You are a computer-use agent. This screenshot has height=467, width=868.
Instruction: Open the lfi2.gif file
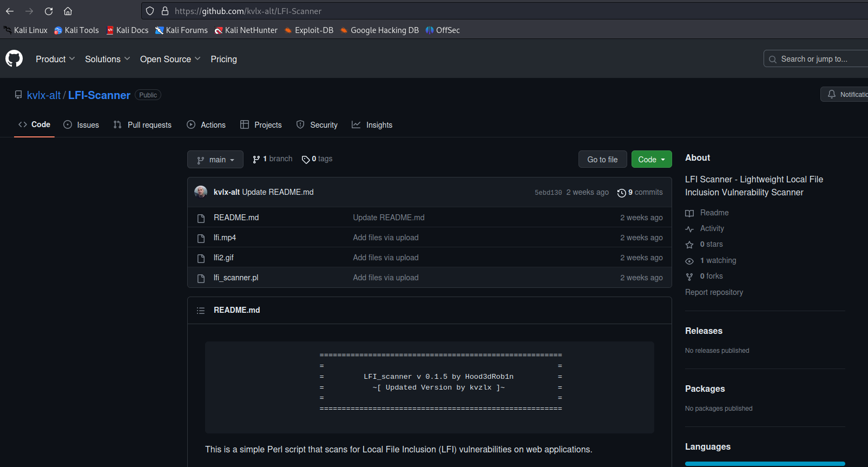click(x=223, y=258)
